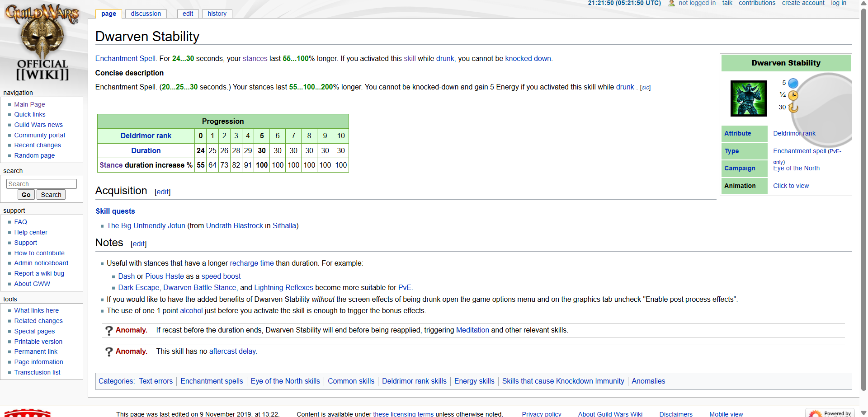The image size is (868, 417).
Task: Open Eye of the North campaign link
Action: [796, 168]
